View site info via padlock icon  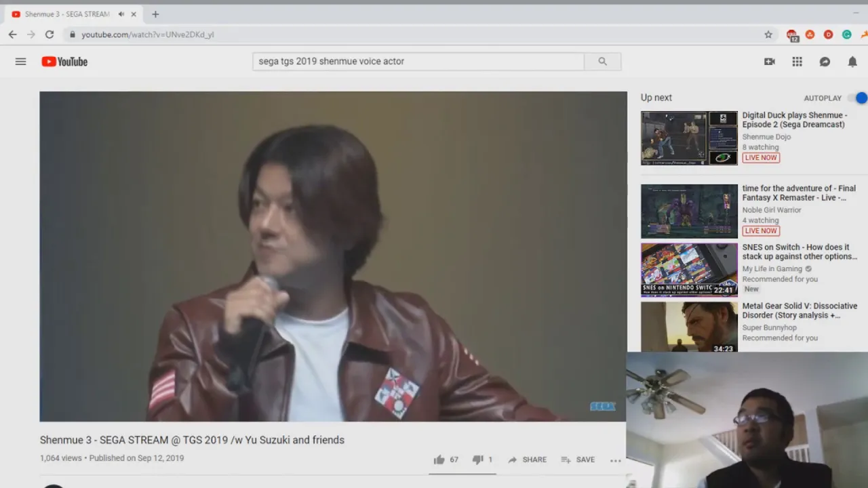72,35
